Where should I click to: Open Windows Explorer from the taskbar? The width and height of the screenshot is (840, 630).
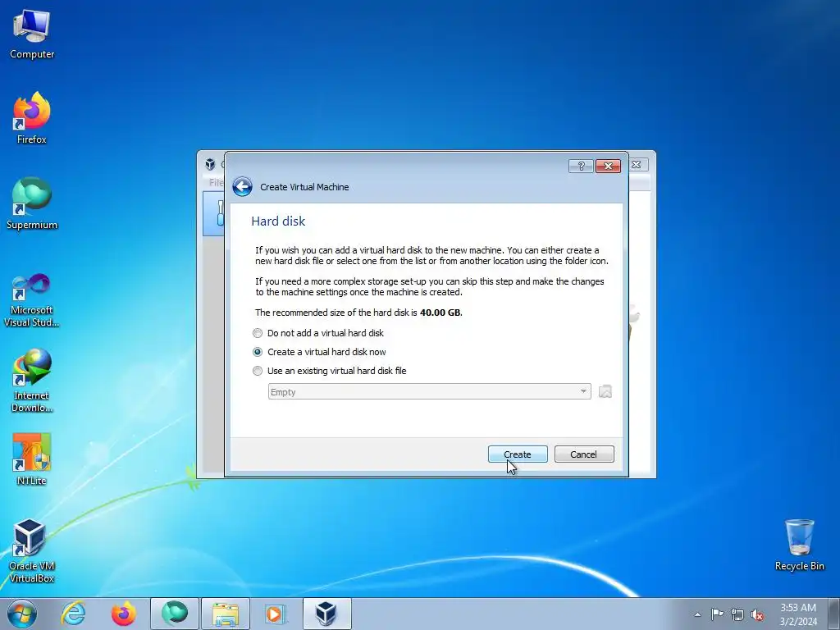pyautogui.click(x=226, y=614)
